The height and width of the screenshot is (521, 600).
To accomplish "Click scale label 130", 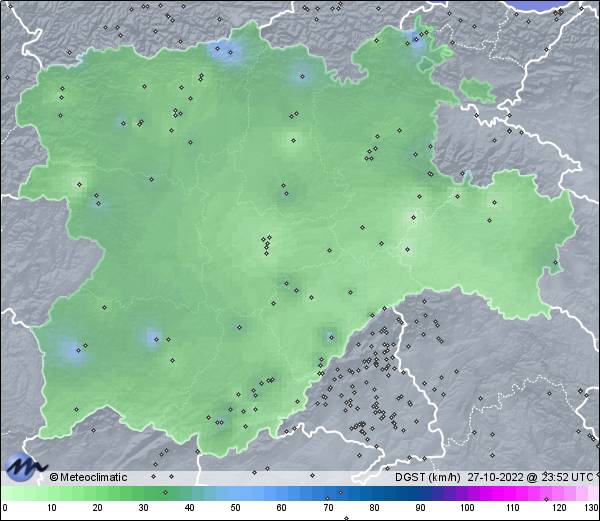I will click(x=592, y=508).
